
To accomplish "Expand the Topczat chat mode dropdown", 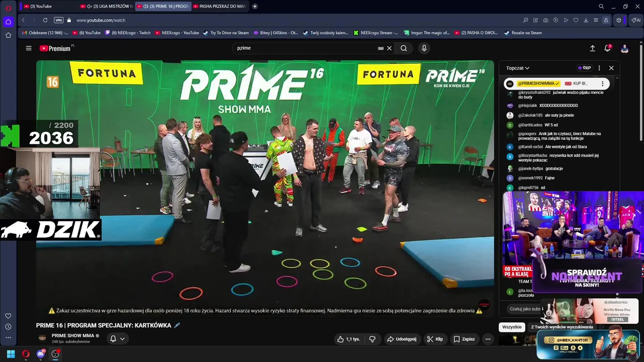I will tap(518, 68).
